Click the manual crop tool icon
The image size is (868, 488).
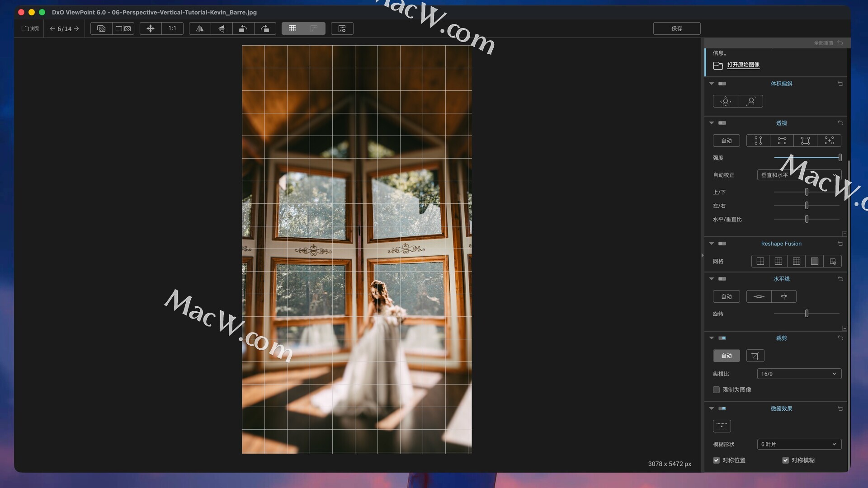(x=755, y=356)
